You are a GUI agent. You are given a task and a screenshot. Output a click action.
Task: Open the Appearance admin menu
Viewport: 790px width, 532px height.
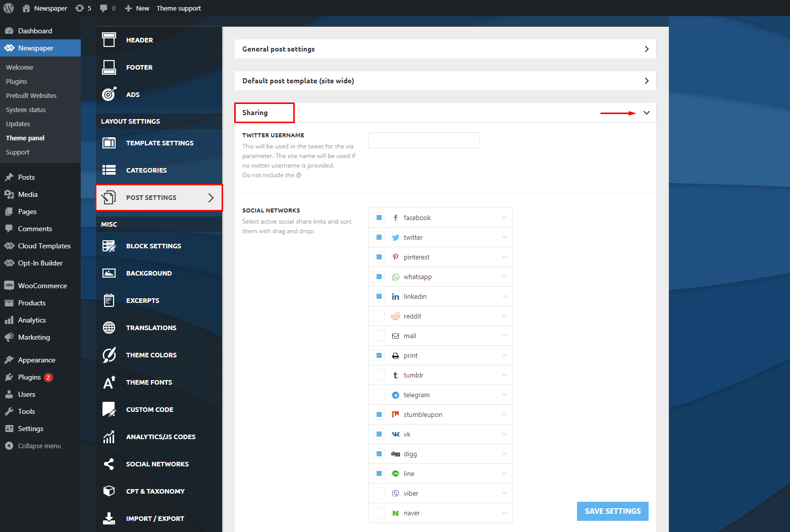(40, 360)
